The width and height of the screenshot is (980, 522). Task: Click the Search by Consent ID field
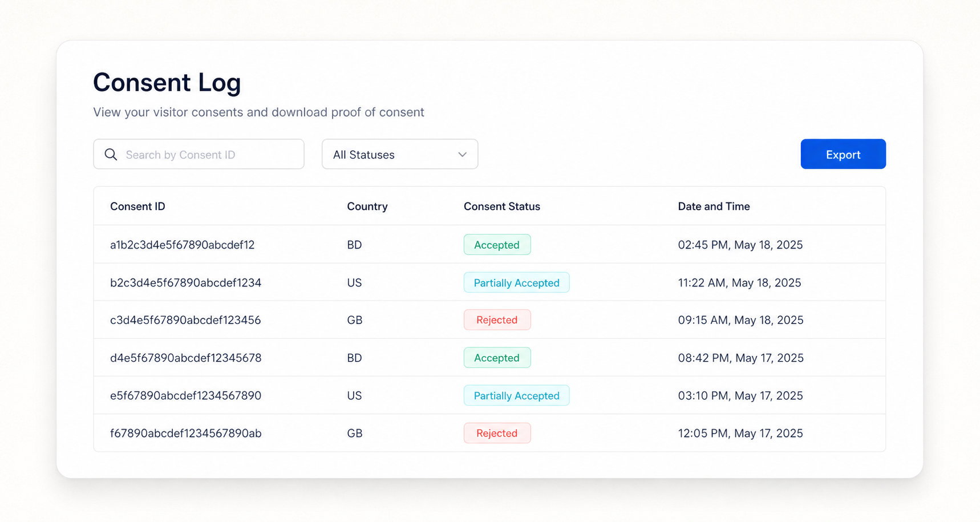(199, 154)
